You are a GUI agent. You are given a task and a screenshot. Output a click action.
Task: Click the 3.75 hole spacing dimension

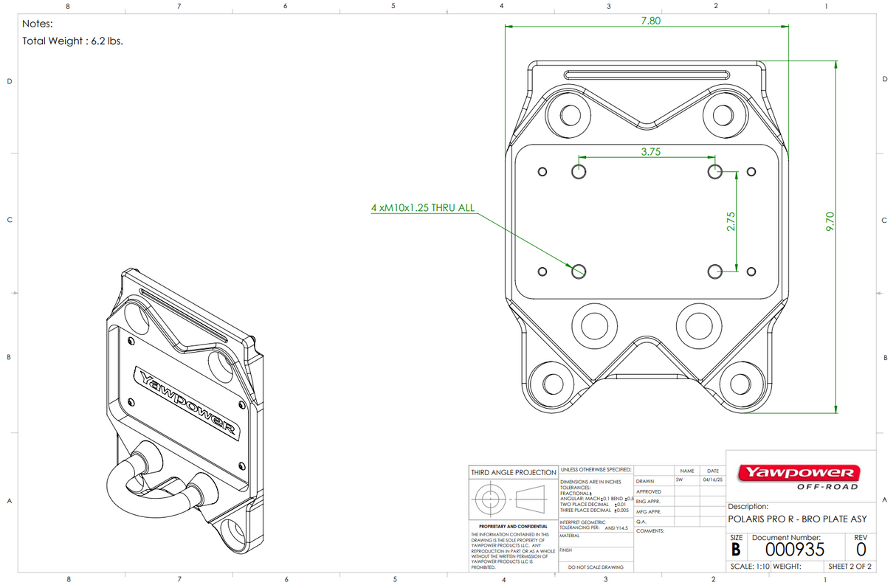click(x=650, y=151)
